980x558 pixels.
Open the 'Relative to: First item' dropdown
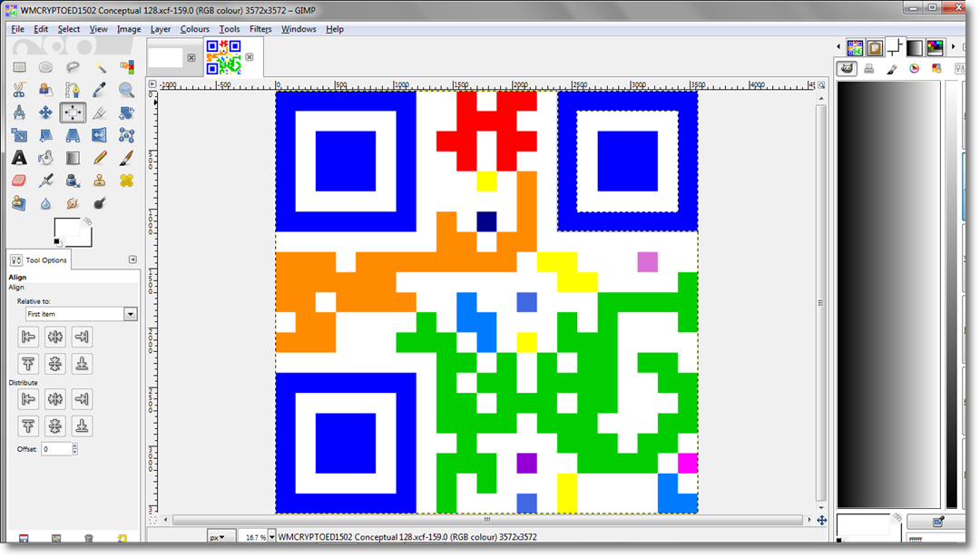click(x=82, y=314)
